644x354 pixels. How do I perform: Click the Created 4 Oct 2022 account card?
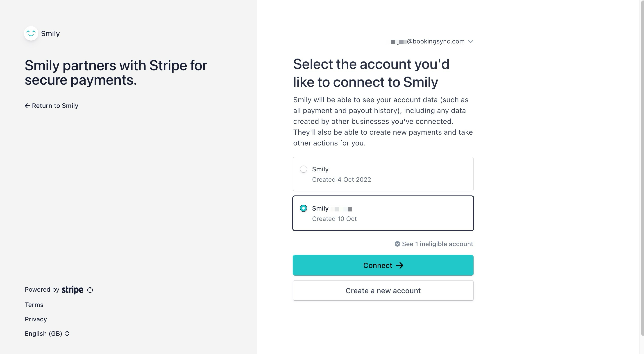click(x=383, y=174)
